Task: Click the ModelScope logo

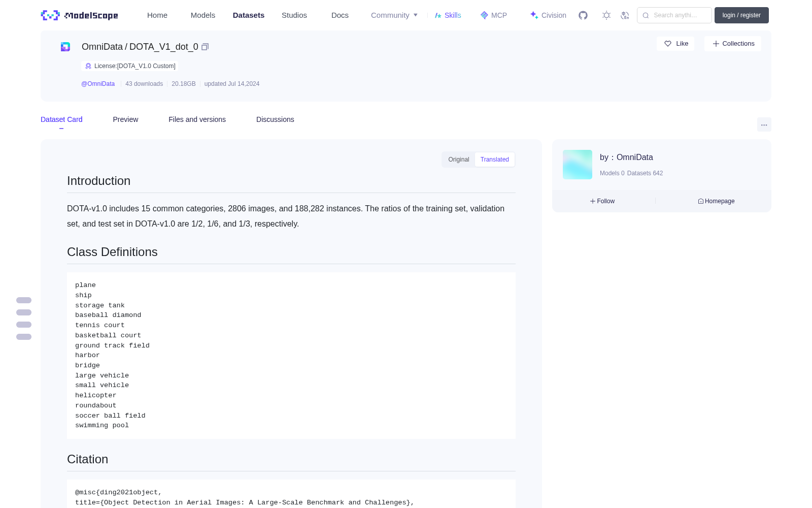Action: [x=80, y=15]
